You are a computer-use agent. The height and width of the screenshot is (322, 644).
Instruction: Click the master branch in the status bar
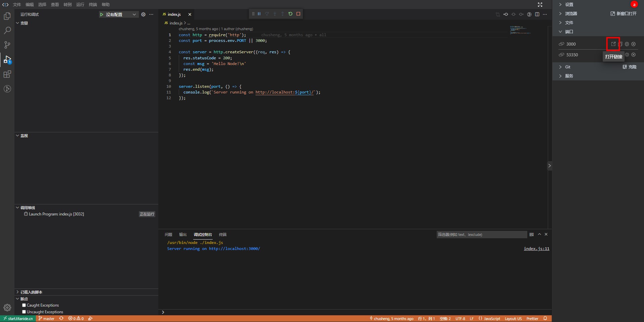[46, 319]
